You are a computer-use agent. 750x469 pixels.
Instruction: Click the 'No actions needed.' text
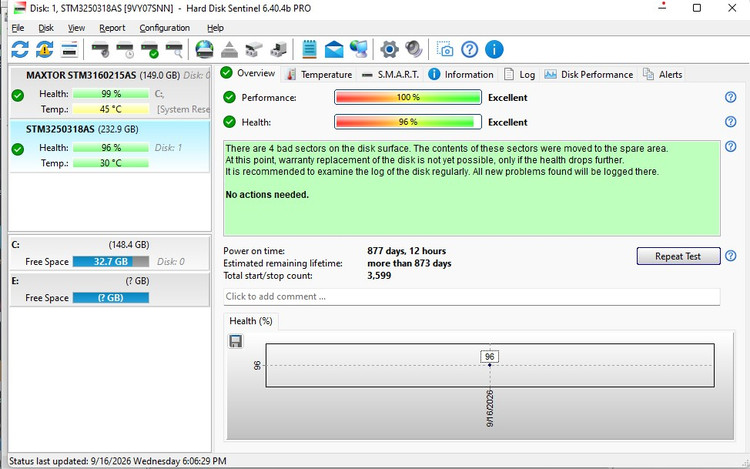coord(267,195)
